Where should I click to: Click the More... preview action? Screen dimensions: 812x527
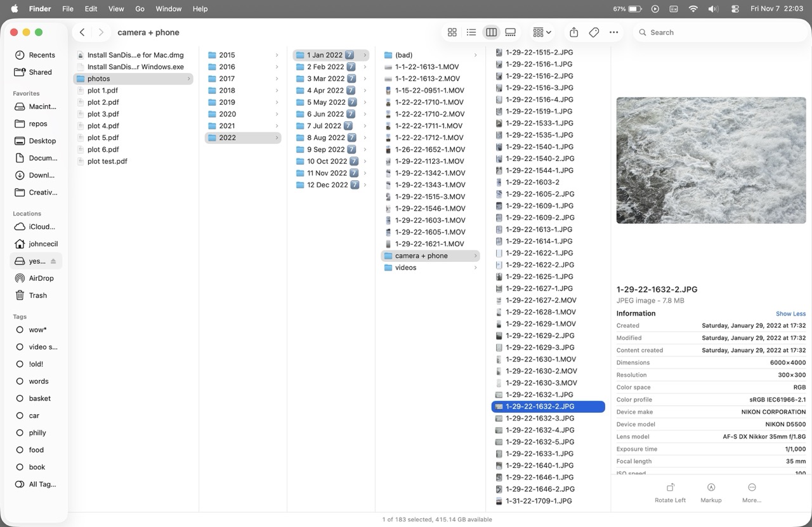pos(752,493)
